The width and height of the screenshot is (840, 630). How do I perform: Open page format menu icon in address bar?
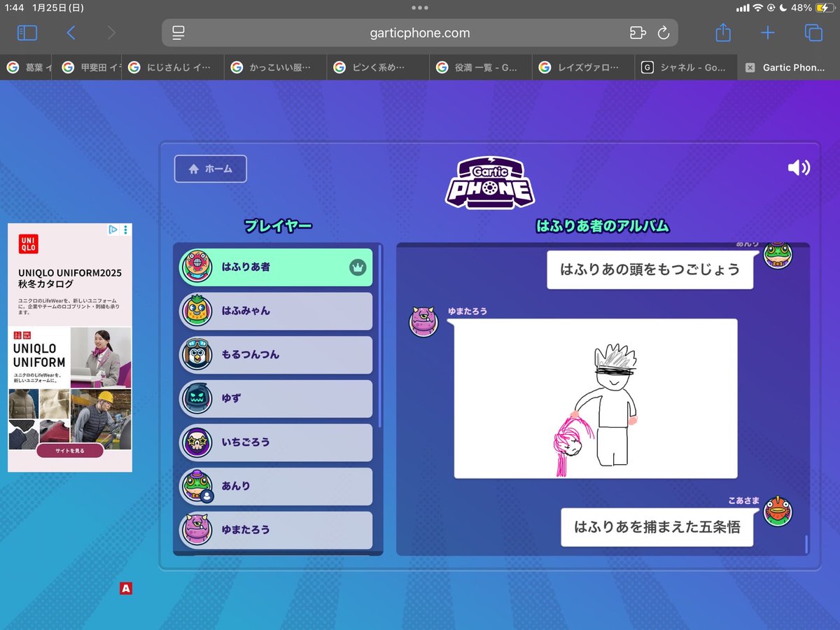coord(178,33)
